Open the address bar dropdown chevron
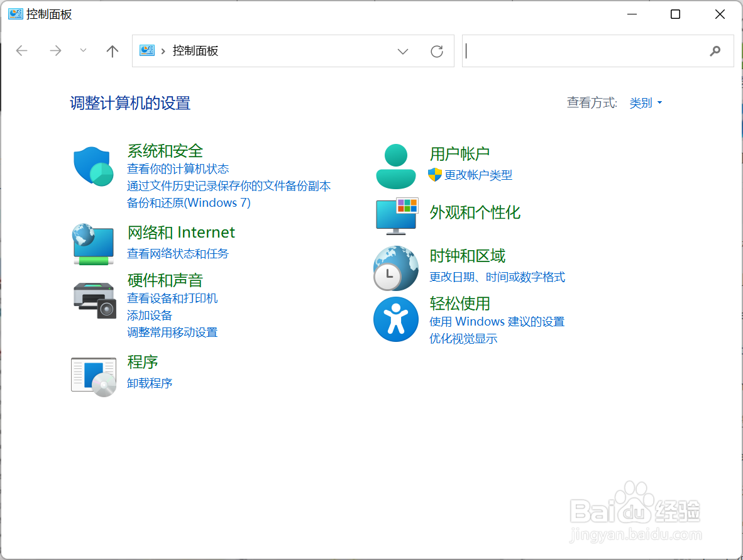 [403, 51]
